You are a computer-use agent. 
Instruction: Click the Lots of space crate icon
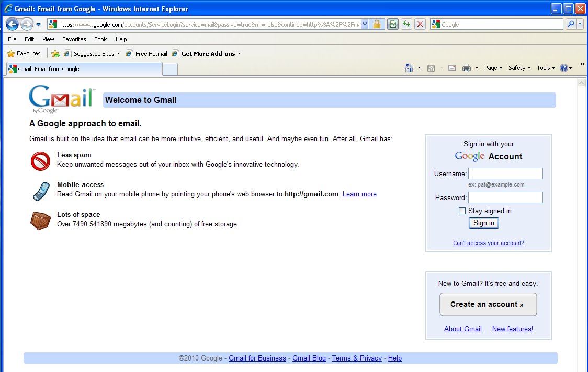pyautogui.click(x=40, y=220)
